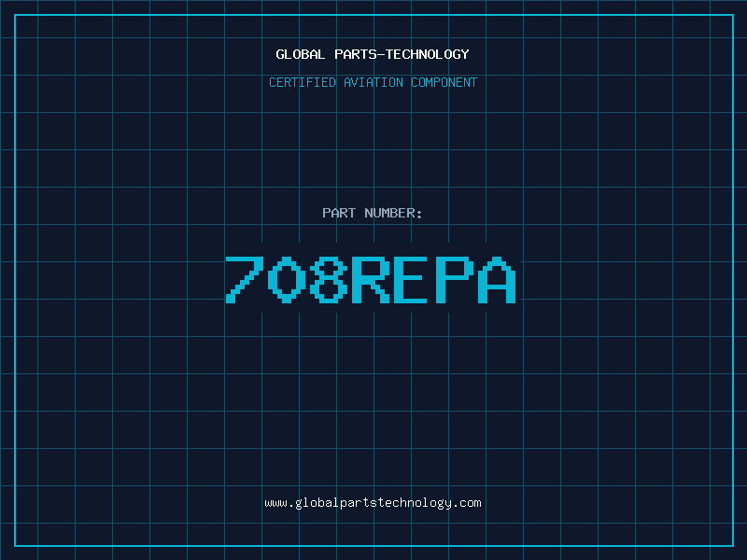The height and width of the screenshot is (560, 747).
Task: Open the www.globalpartstechnology.com link
Action: tap(373, 503)
